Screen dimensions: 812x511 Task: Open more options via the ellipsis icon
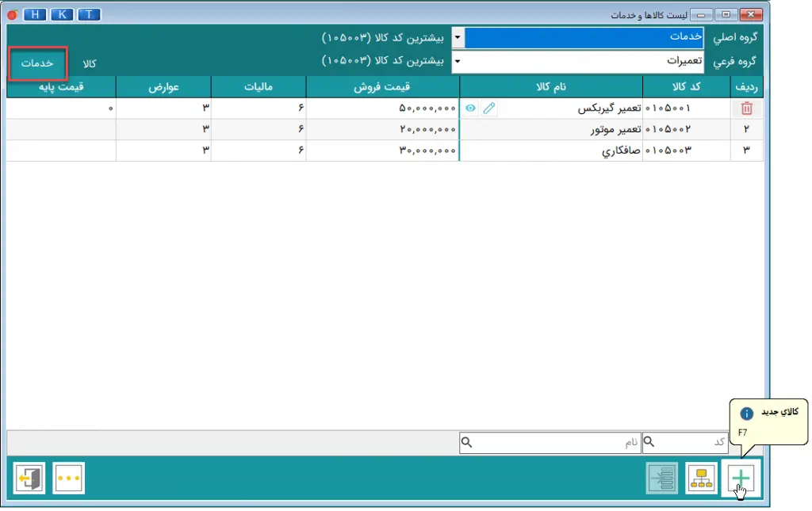pyautogui.click(x=68, y=478)
